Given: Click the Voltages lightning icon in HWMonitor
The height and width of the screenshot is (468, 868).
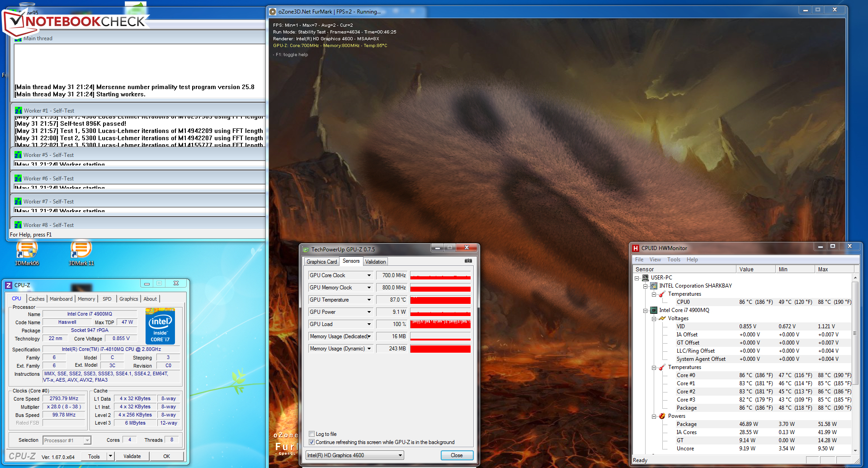Looking at the screenshot, I should point(662,318).
